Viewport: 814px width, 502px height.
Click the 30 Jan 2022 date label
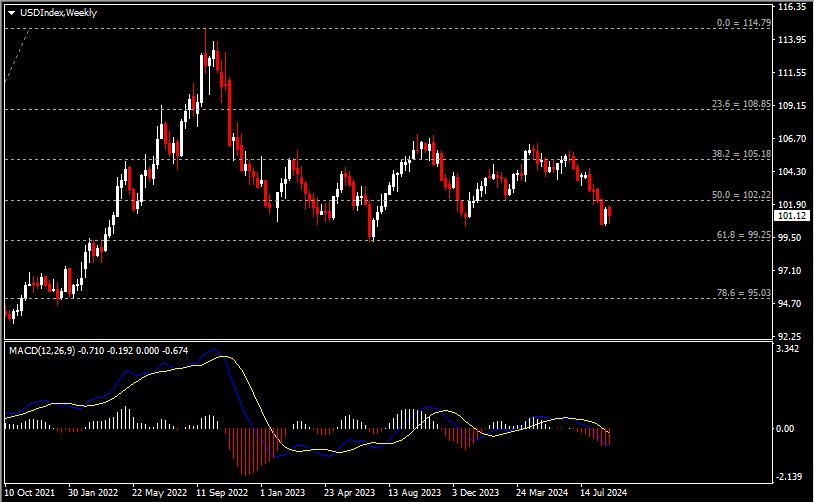coord(93,492)
